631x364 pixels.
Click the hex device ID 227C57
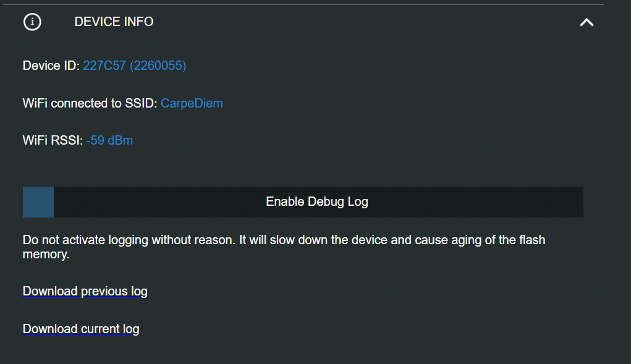click(104, 66)
